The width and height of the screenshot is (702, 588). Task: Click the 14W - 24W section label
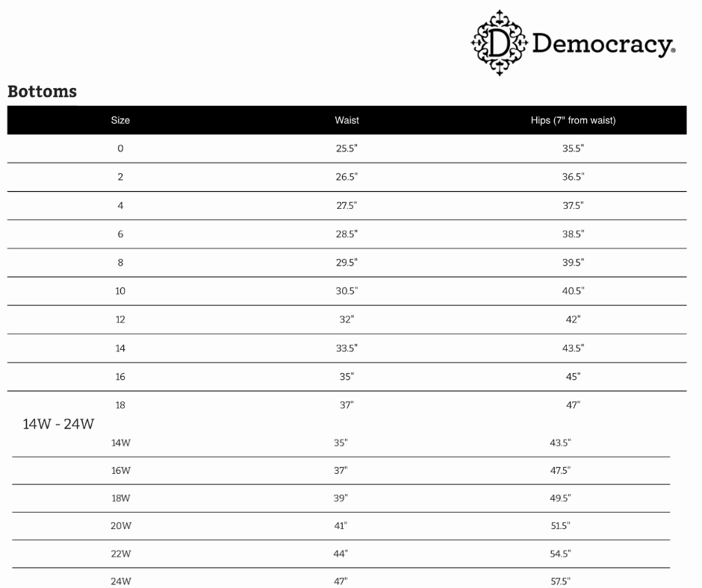pos(59,424)
